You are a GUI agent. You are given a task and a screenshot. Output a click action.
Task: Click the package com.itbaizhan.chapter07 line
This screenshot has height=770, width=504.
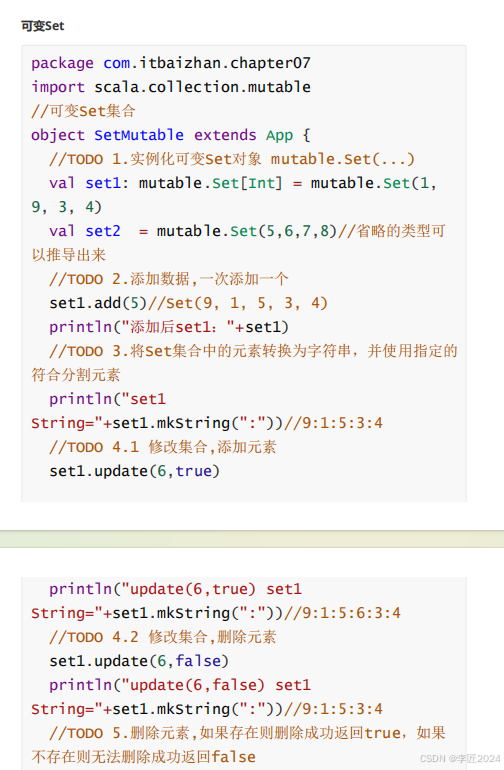[x=171, y=63]
